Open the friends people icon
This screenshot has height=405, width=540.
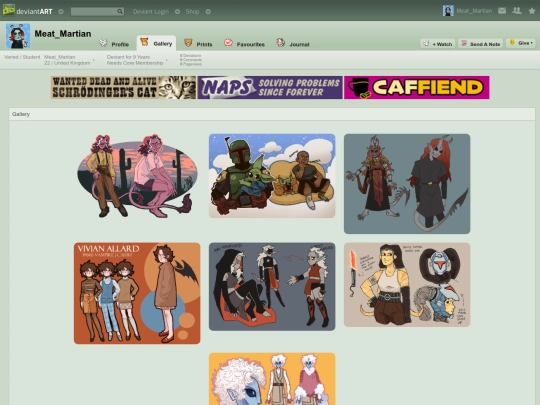(x=517, y=11)
